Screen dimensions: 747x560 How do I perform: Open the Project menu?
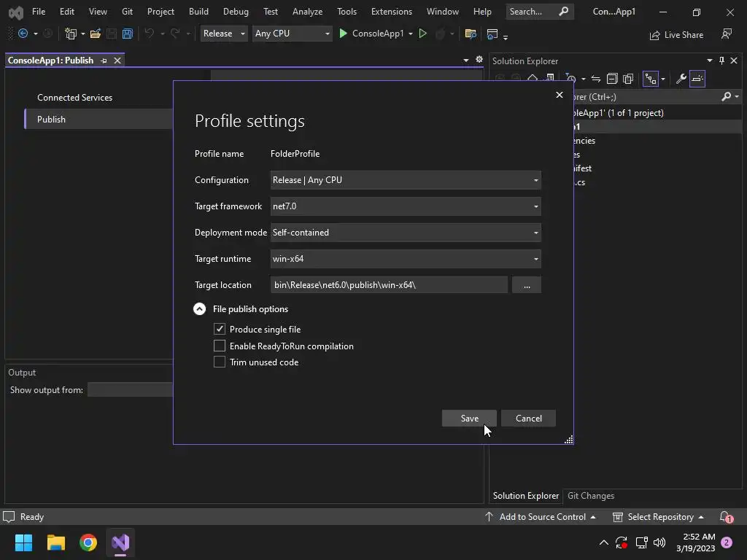[160, 12]
